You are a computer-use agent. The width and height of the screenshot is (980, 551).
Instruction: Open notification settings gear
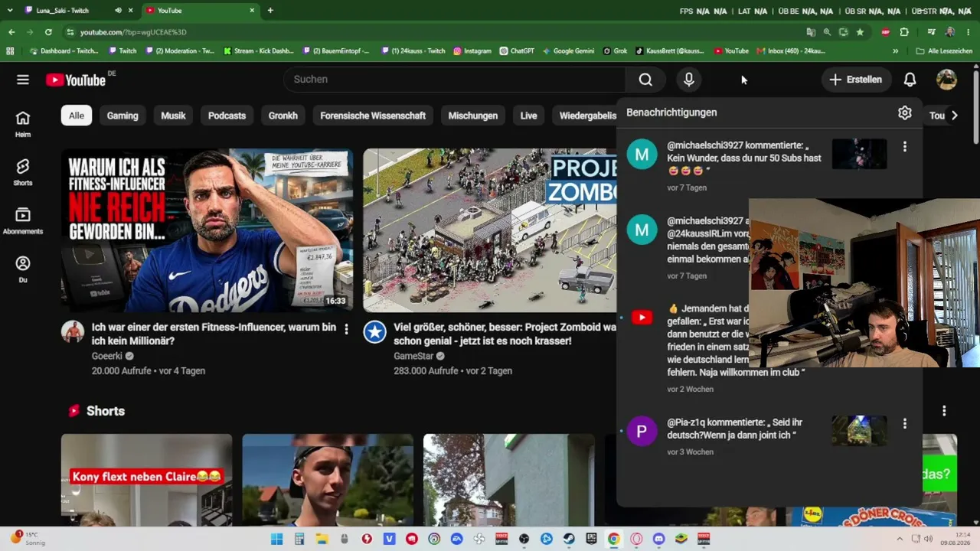point(905,112)
